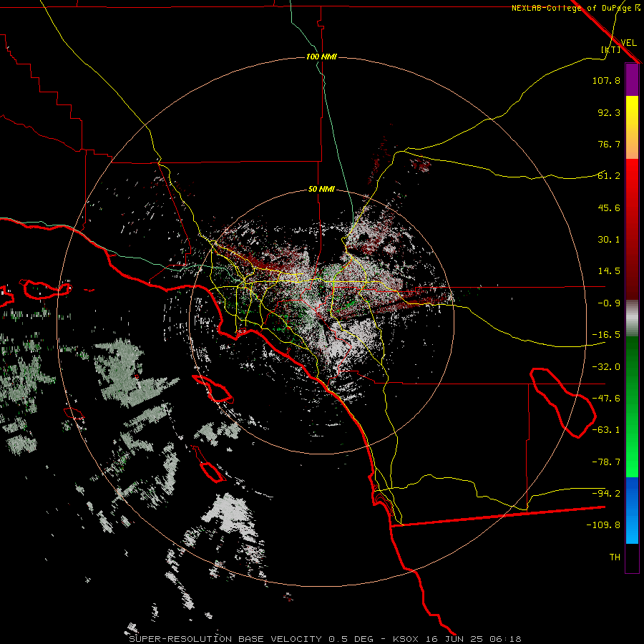Click "SUPER-RESOLUTION BASE VELOCITY" in the caption

point(225,639)
